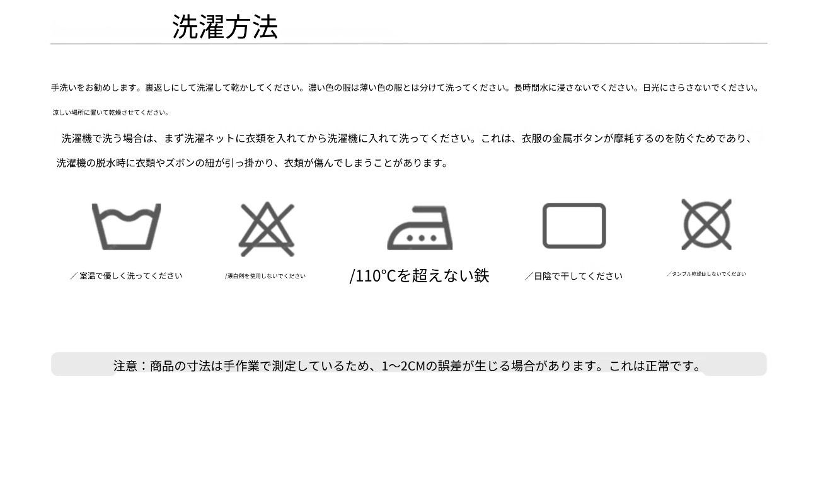This screenshot has height=504, width=818.
Task: Select the rounded rectangle shade-dry icon
Action: [x=574, y=226]
